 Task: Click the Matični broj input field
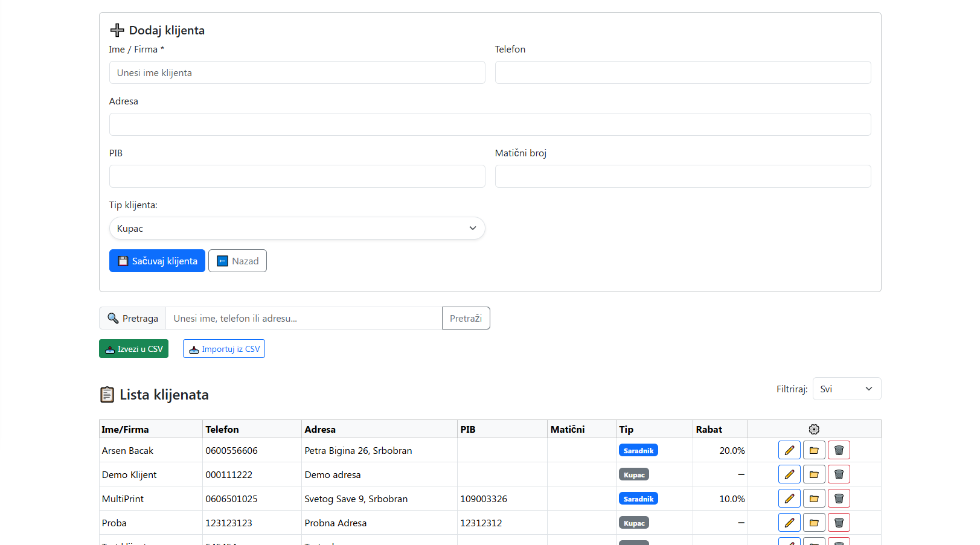(x=682, y=176)
